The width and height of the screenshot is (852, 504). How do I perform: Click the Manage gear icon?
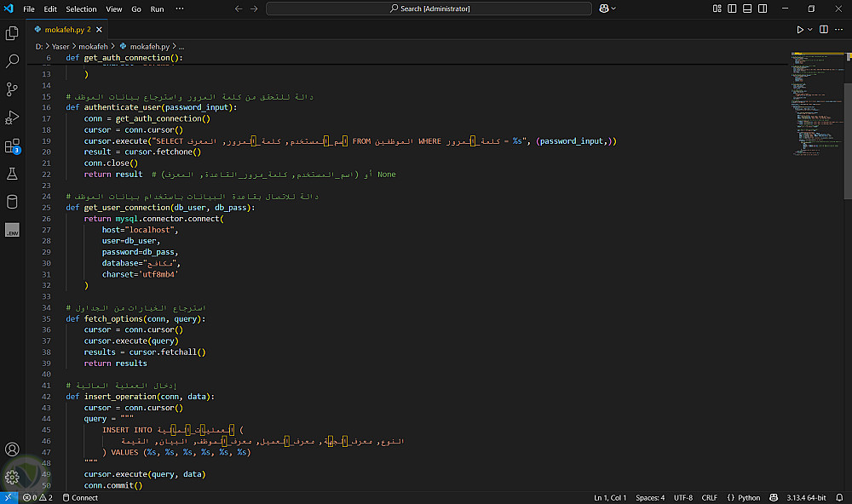pos(12,477)
